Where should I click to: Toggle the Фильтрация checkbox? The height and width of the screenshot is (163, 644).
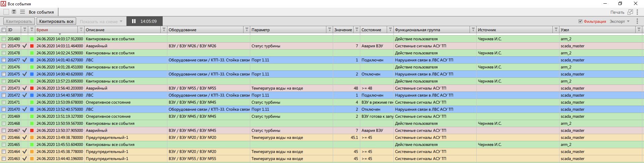(580, 21)
